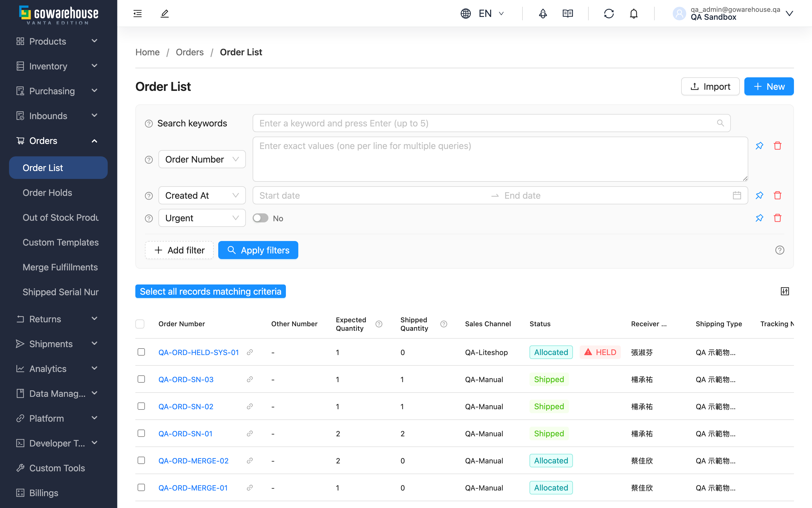Open the language globe icon

(466, 14)
